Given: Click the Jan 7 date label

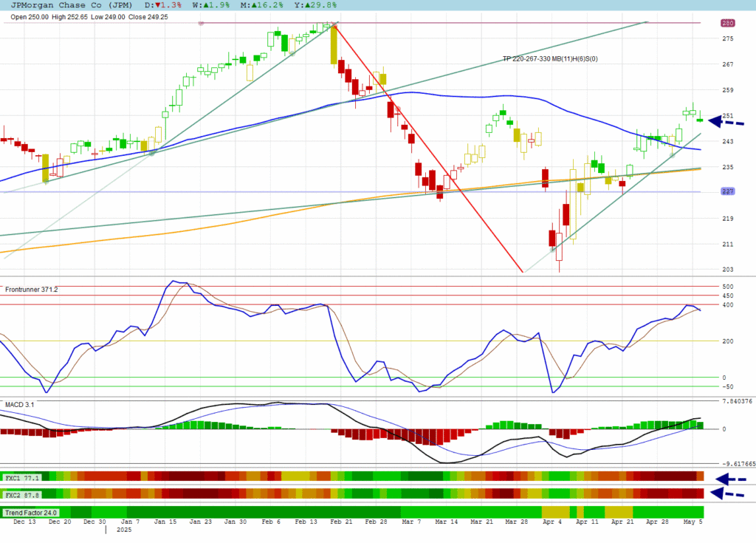Looking at the screenshot, I should pos(130,522).
